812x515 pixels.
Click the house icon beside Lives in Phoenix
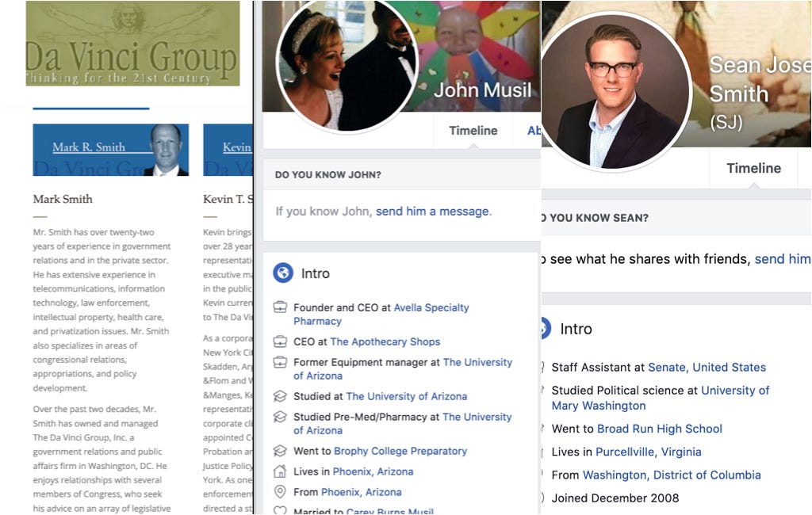click(x=280, y=471)
